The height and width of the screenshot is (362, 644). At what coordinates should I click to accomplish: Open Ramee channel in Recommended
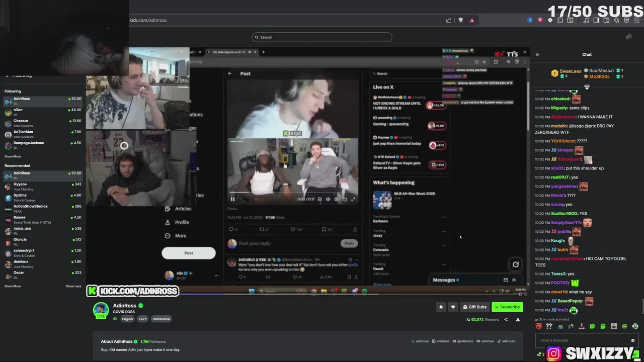(43, 220)
